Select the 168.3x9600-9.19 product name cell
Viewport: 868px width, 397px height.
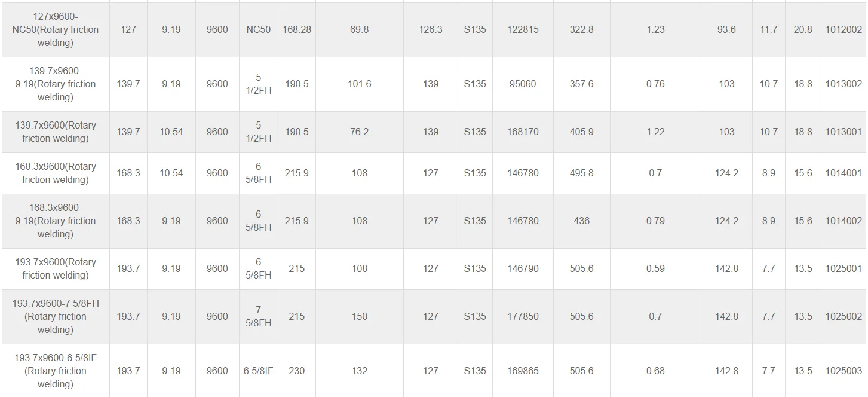[55, 221]
